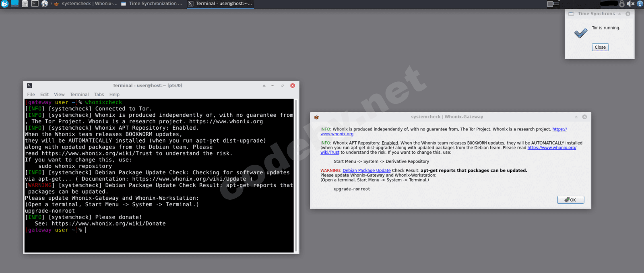Click 'upgrade-nonroot' text in systemcheck dialog

pyautogui.click(x=352, y=189)
